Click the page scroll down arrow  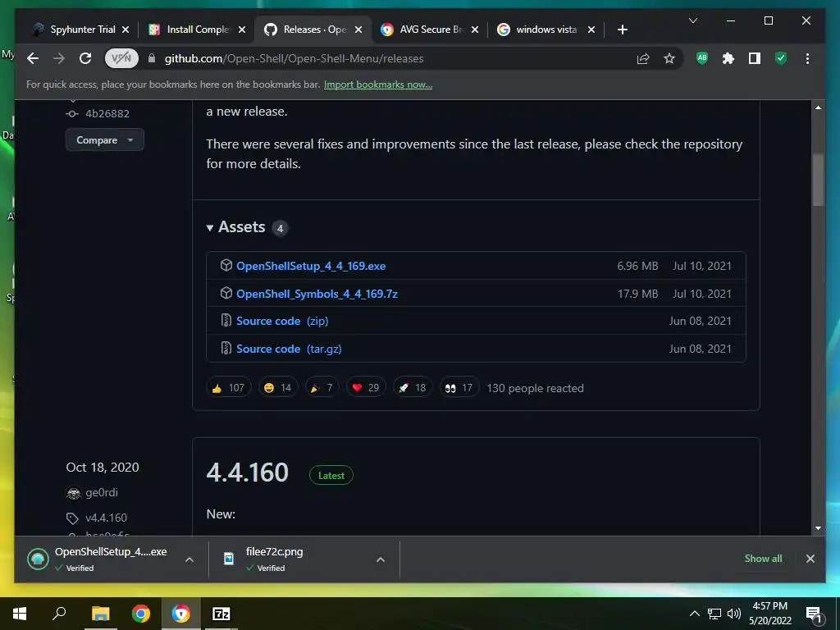click(818, 528)
